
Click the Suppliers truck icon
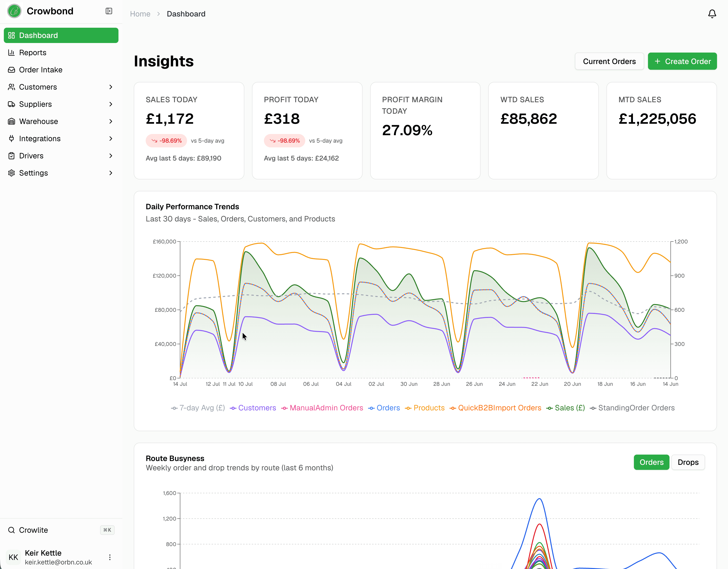click(x=11, y=104)
